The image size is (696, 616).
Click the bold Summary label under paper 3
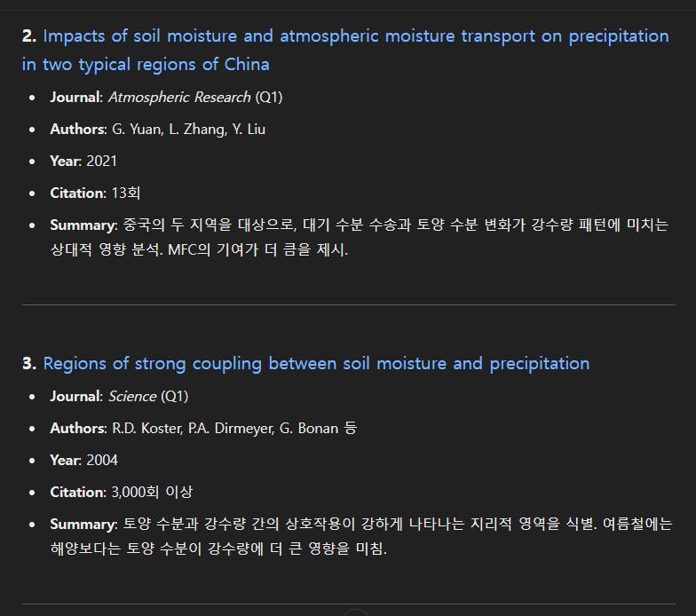pos(83,524)
